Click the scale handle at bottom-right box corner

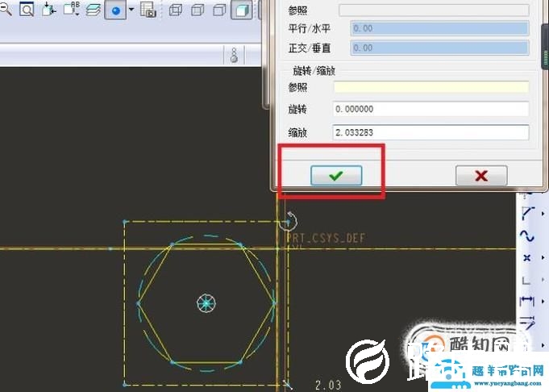[x=288, y=385]
